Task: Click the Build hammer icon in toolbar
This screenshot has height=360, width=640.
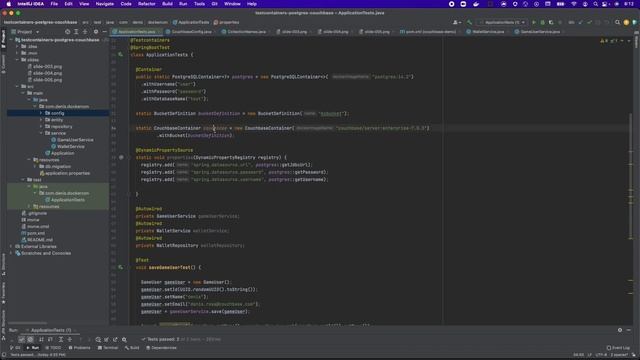Action: pos(469,22)
